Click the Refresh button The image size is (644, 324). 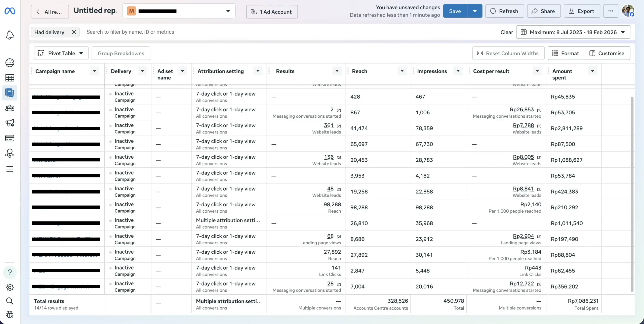[x=504, y=11]
